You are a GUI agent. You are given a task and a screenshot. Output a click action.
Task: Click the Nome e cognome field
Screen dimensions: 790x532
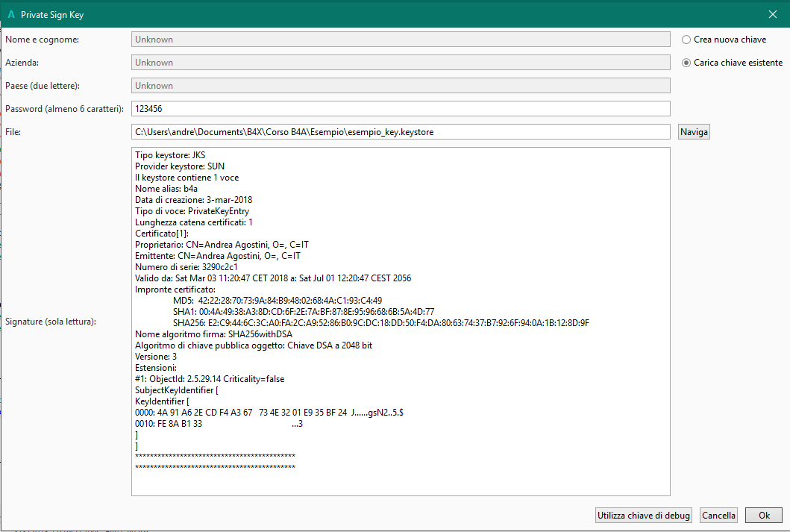(x=401, y=40)
